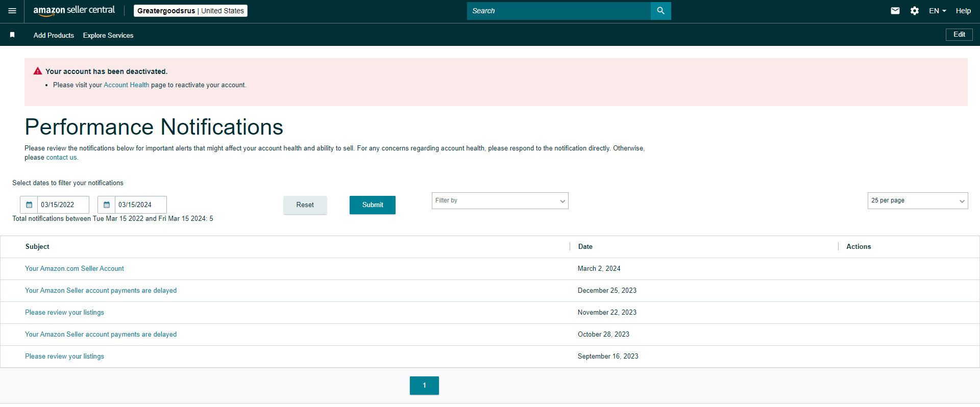Expand the Filter by dropdown
The height and width of the screenshot is (407, 980).
(500, 200)
